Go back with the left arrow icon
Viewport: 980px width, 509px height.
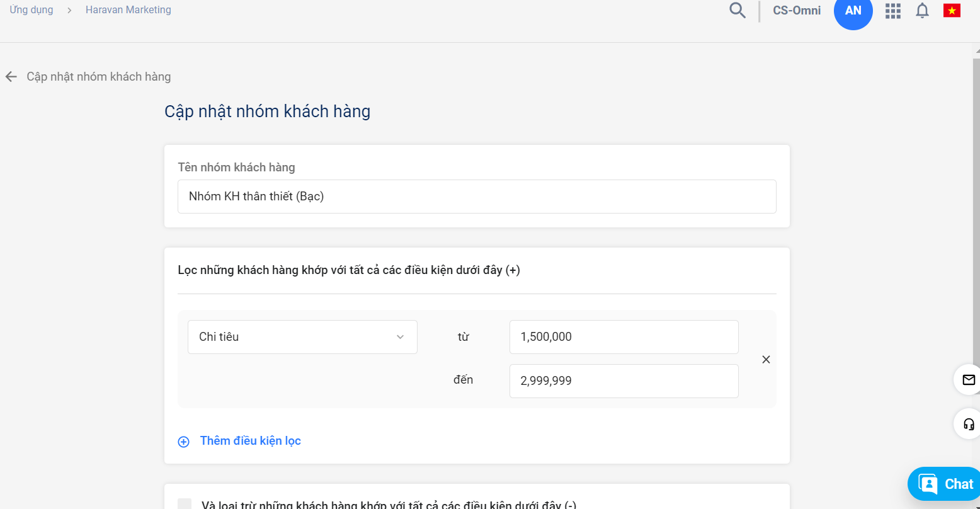tap(11, 77)
